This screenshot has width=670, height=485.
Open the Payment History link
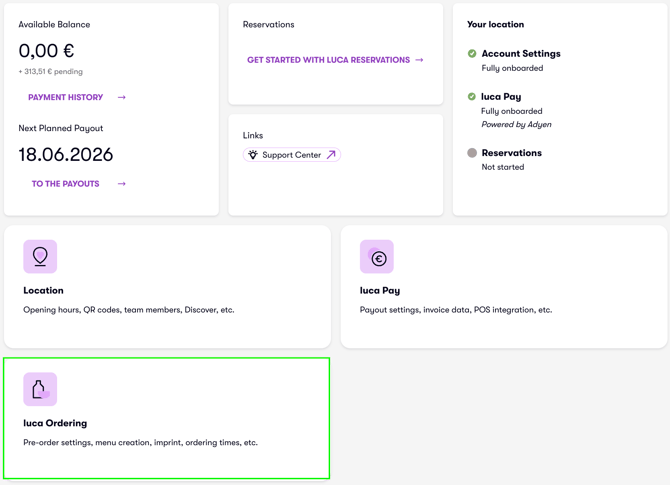pyautogui.click(x=65, y=97)
